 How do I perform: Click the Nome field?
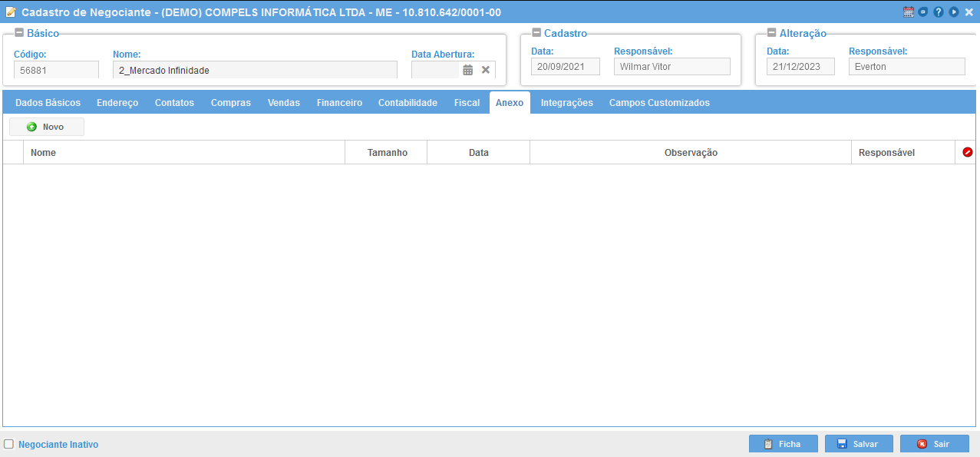[255, 70]
